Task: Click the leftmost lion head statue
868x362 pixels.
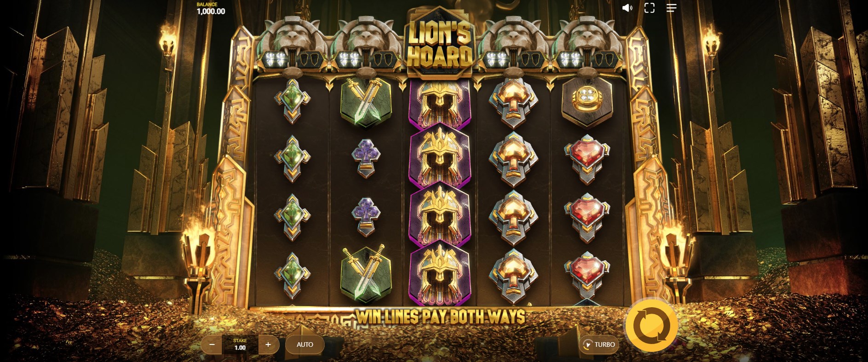Action: point(292,44)
